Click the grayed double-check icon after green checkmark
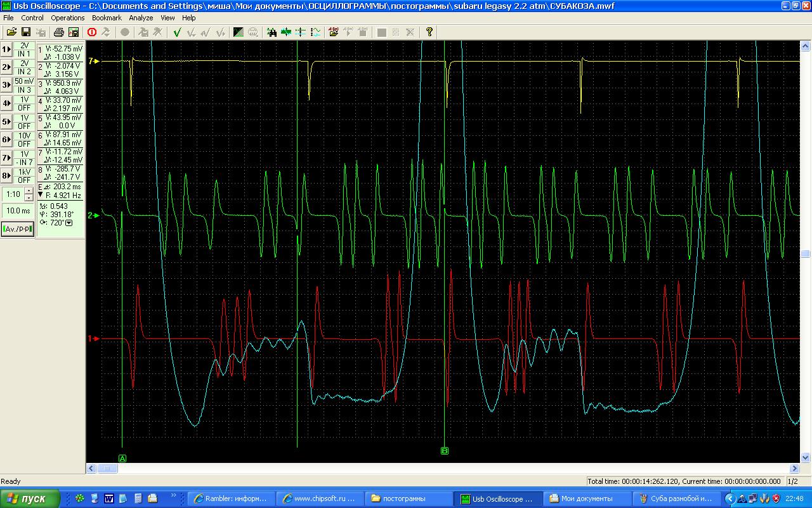Image resolution: width=812 pixels, height=508 pixels. click(192, 32)
